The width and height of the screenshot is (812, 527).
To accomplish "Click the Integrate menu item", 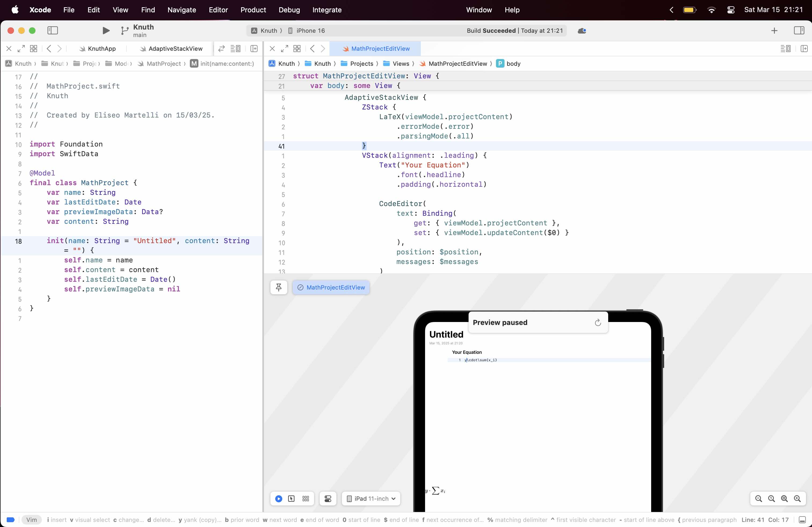I will pos(328,9).
